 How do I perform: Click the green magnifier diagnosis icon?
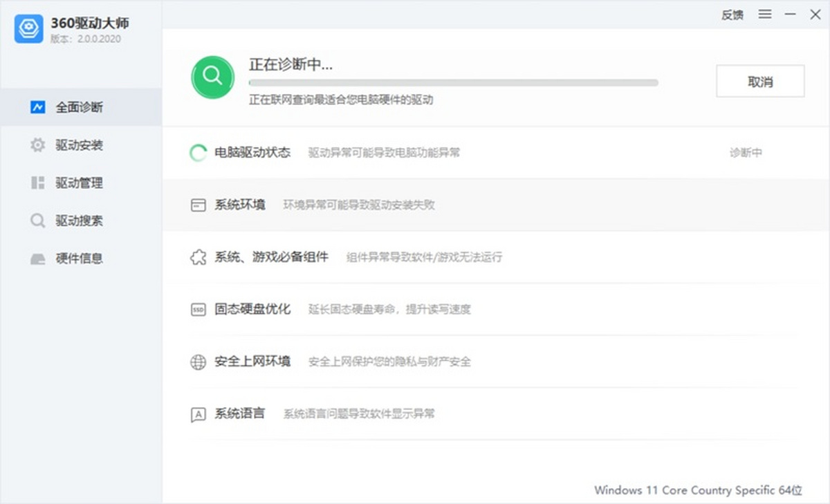coord(212,77)
